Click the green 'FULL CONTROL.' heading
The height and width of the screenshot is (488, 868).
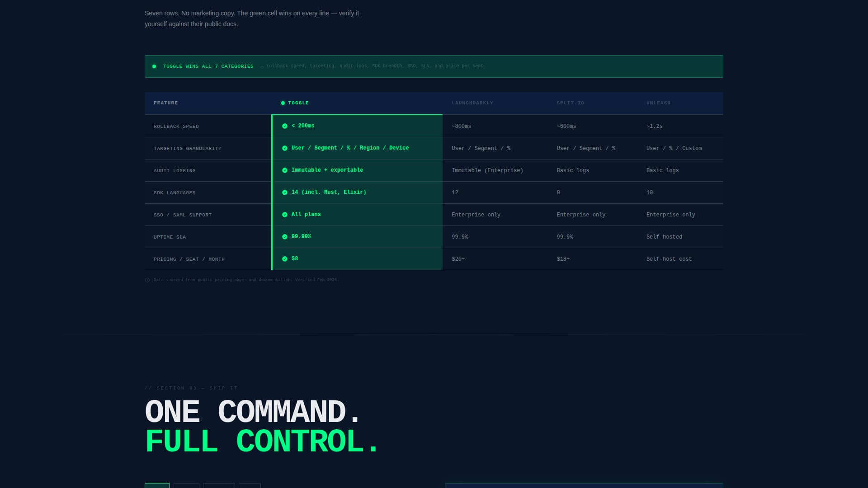pyautogui.click(x=262, y=441)
